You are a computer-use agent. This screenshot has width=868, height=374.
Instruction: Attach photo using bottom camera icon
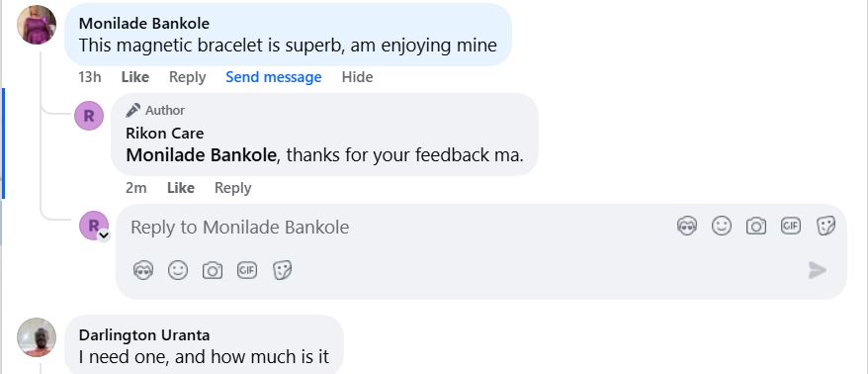[x=212, y=270]
